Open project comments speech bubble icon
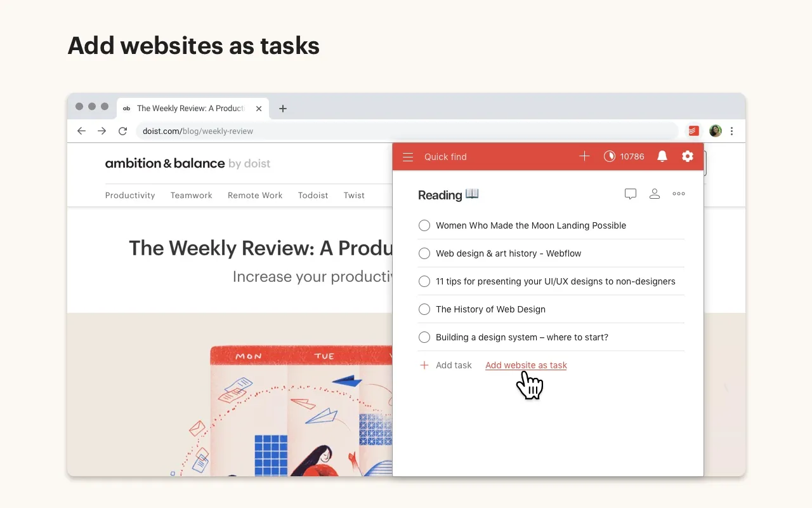 630,194
